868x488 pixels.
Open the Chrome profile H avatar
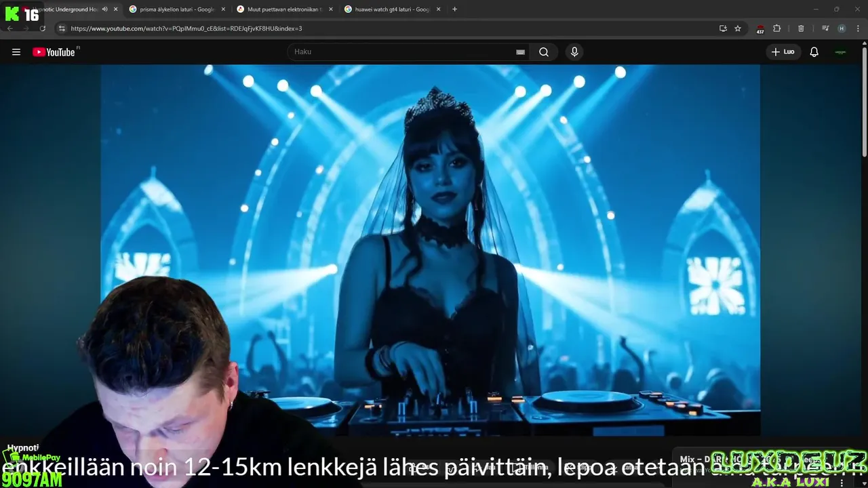(842, 28)
